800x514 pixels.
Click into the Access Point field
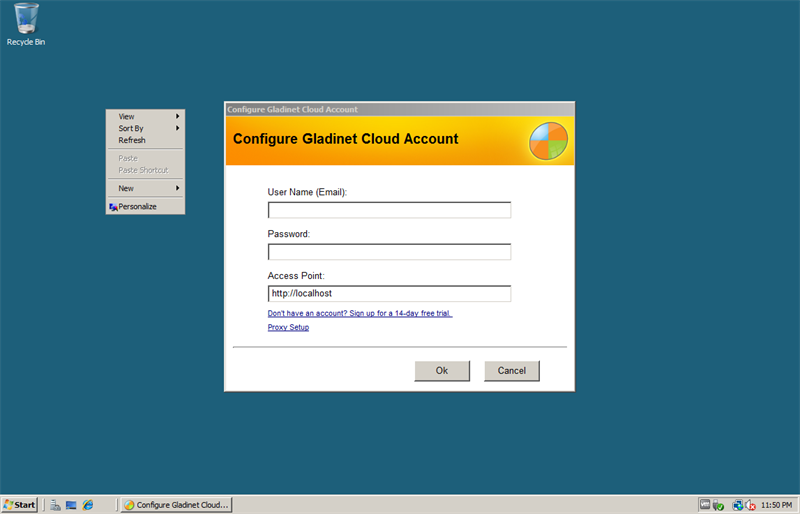[x=389, y=293]
